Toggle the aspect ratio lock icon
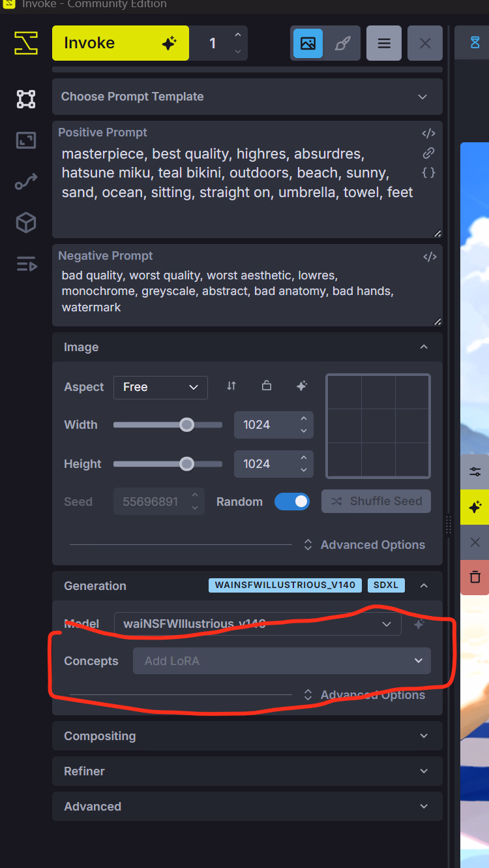This screenshot has width=489, height=868. point(267,386)
